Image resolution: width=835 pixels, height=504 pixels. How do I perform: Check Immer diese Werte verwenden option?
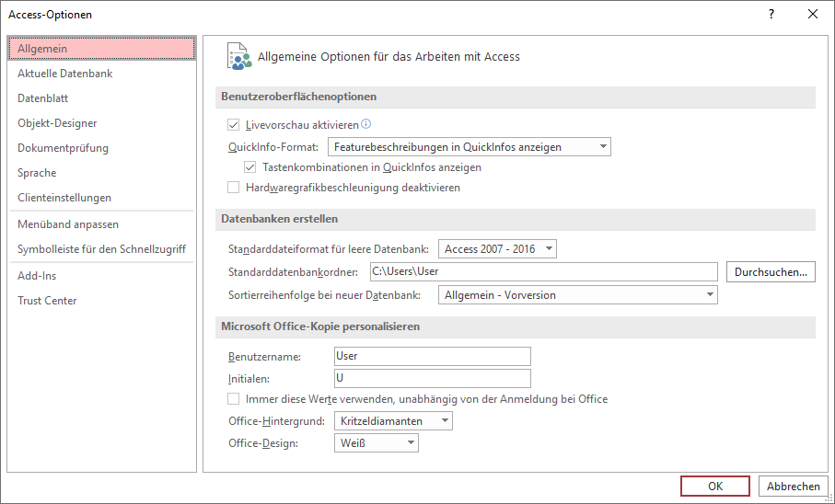click(233, 399)
